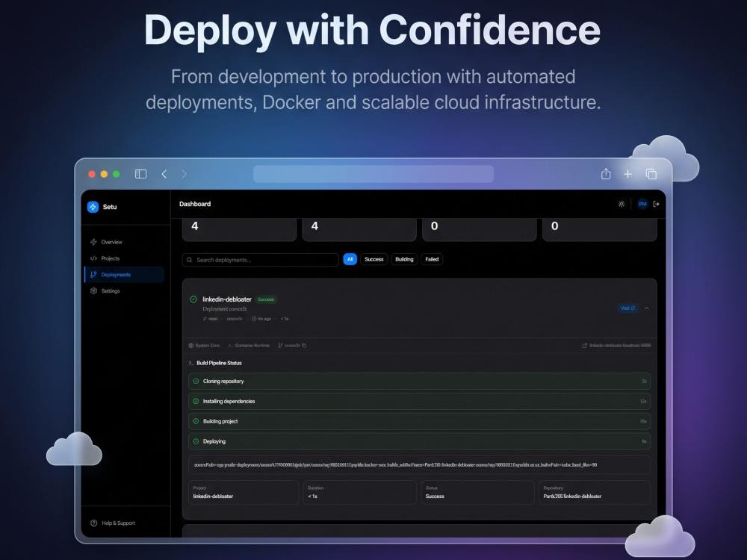Copy the commit hash with the copy icon
The width and height of the screenshot is (747, 560).
(x=304, y=345)
